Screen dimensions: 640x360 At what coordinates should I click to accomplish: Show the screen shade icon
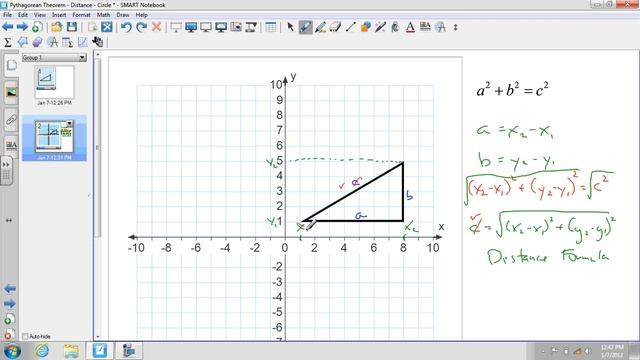pyautogui.click(x=176, y=27)
